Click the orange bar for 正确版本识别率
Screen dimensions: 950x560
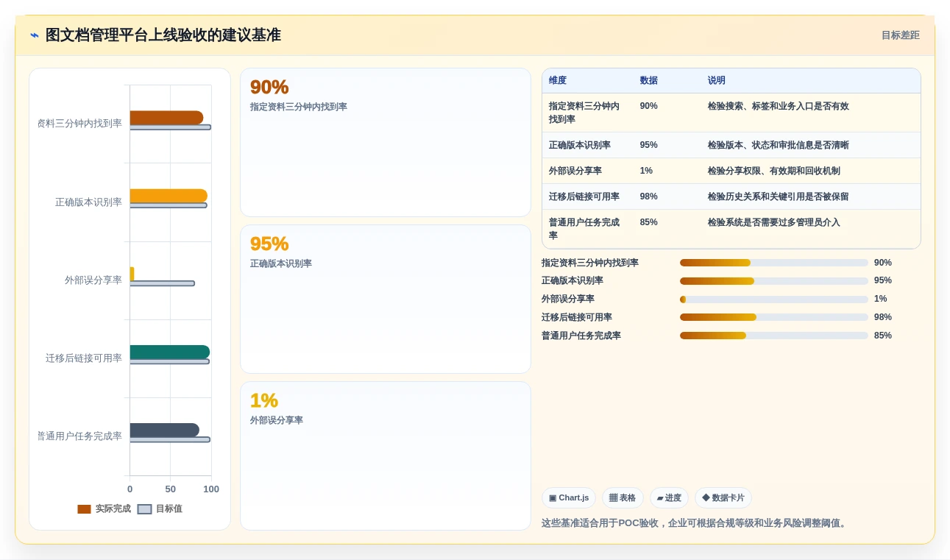[169, 196]
